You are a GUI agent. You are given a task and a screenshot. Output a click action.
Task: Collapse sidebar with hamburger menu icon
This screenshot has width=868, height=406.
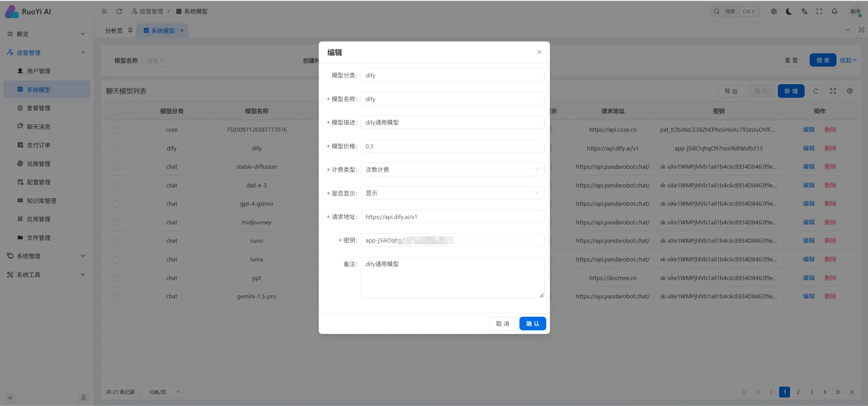[104, 12]
